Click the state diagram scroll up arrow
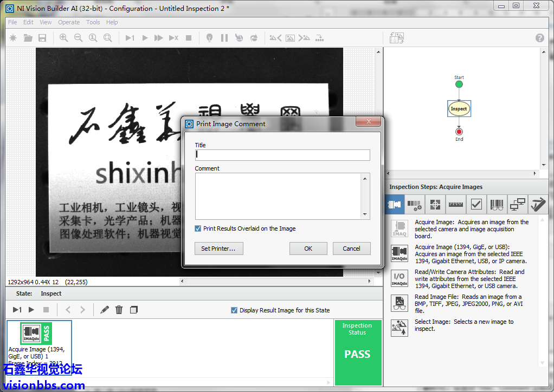Image resolution: width=554 pixels, height=392 pixels. pyautogui.click(x=544, y=52)
